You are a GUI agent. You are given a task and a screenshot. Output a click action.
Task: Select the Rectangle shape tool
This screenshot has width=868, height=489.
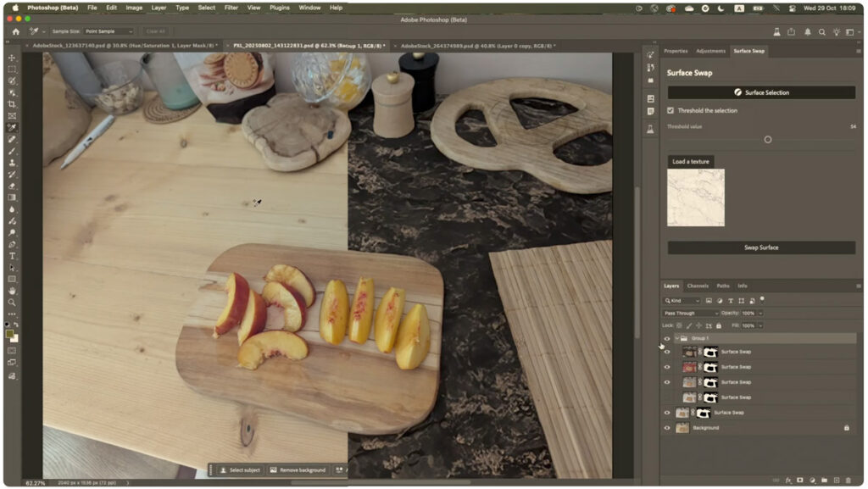tap(12, 279)
